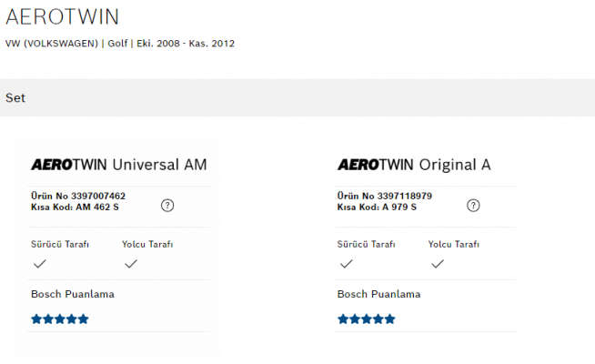Click the VW Golf vehicle description line
The image size is (595, 364).
point(120,44)
